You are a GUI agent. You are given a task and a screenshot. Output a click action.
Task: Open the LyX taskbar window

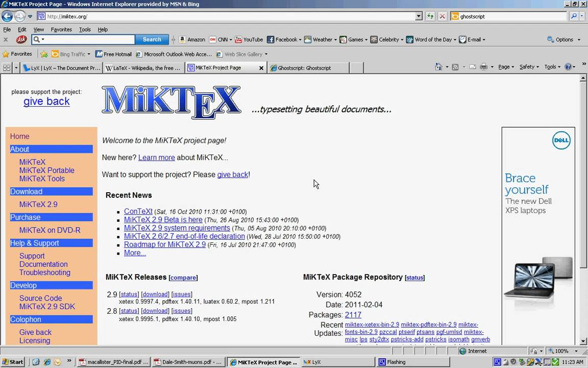click(338, 362)
